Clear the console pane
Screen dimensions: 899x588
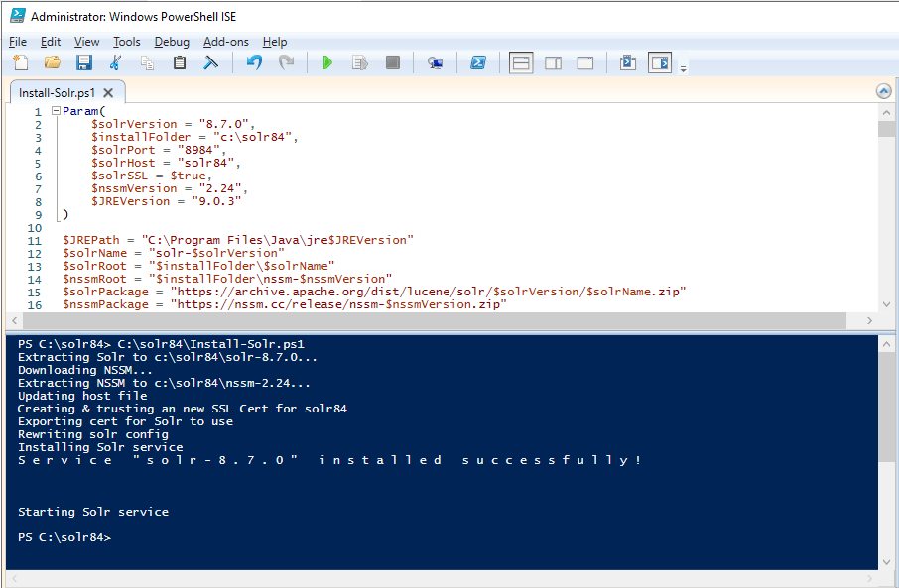(x=209, y=61)
